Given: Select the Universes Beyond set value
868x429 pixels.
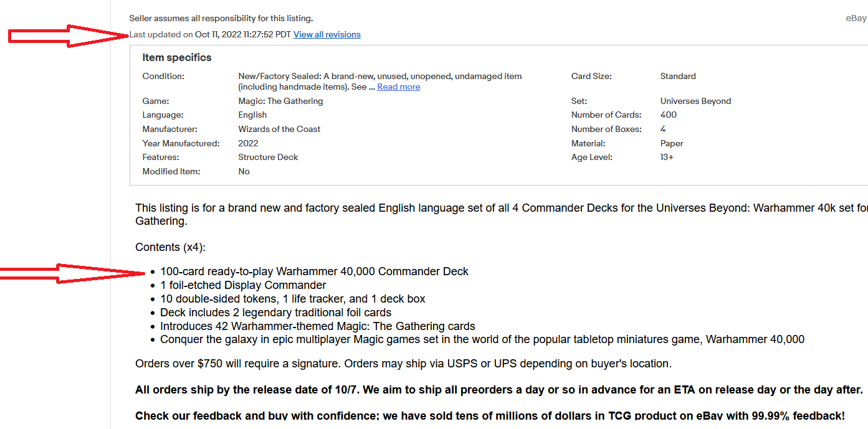Looking at the screenshot, I should [x=695, y=101].
